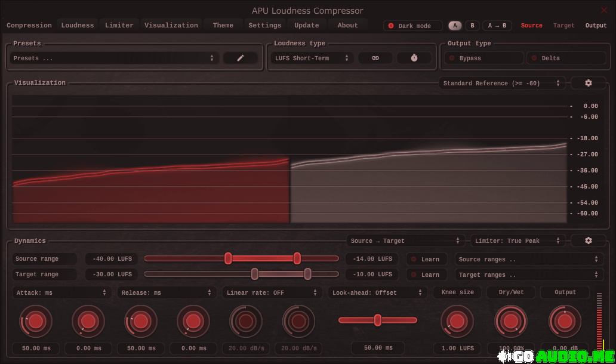
Task: Open the Source → Target dropdown
Action: [405, 240]
